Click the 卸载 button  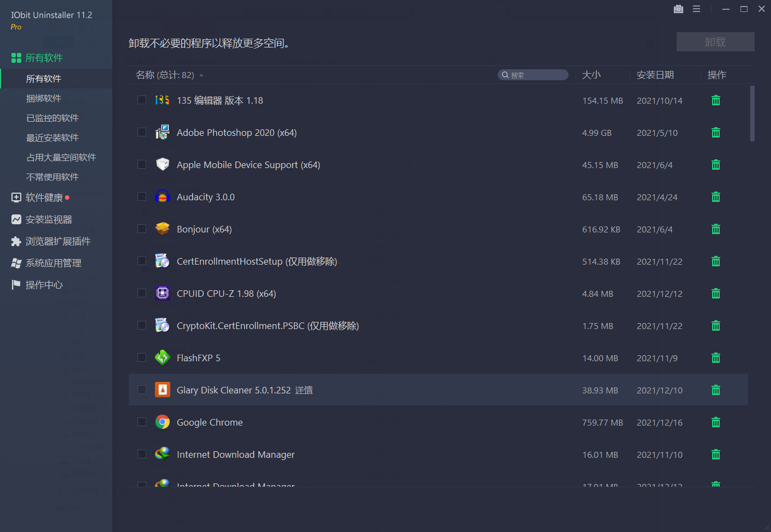coord(715,42)
